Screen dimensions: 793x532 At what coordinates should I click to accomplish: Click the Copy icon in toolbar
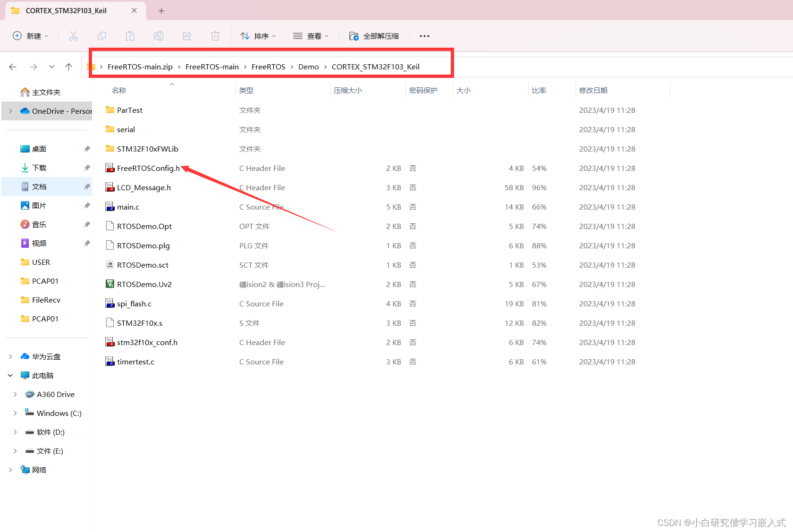(x=102, y=36)
